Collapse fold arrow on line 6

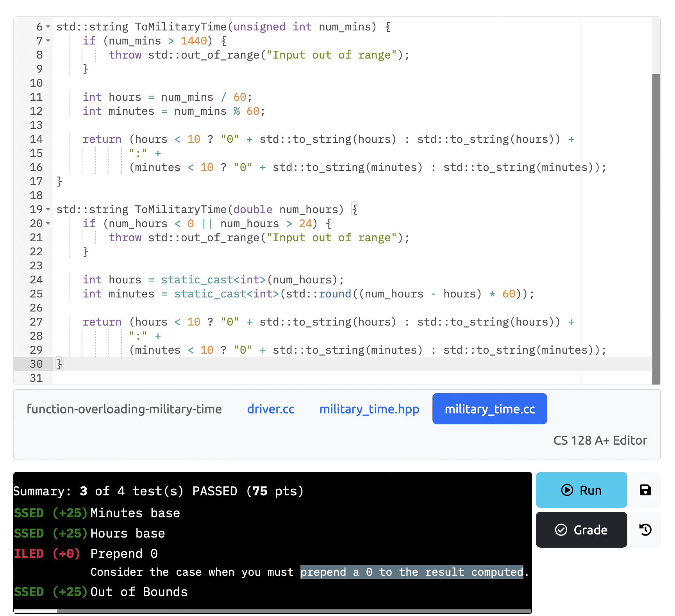click(x=48, y=27)
